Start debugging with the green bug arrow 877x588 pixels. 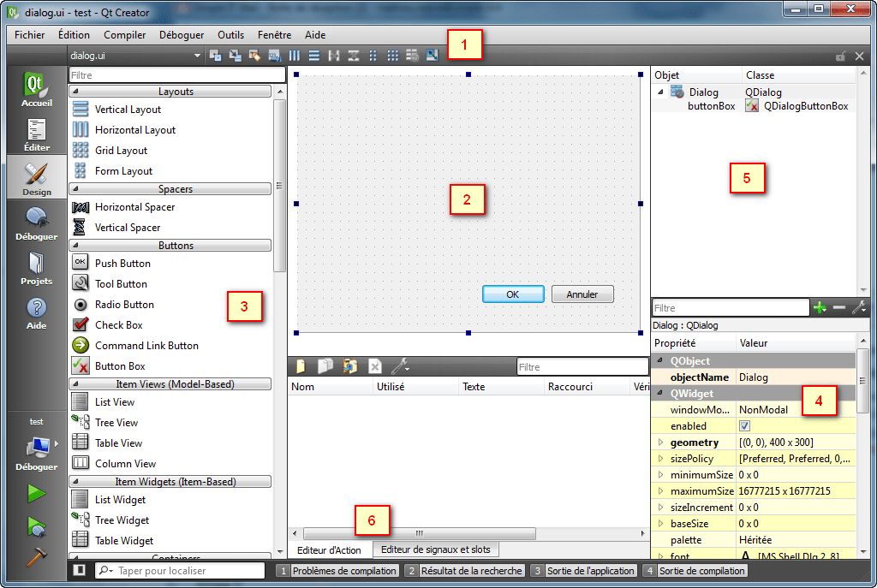pos(36,526)
